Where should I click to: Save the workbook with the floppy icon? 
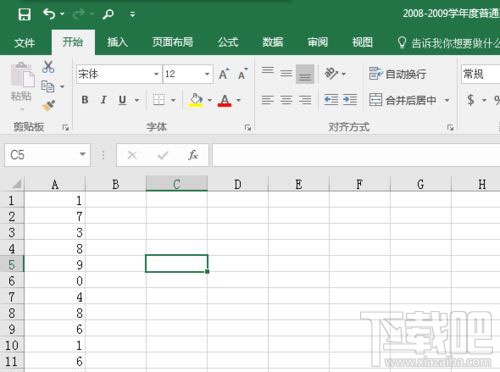tap(24, 14)
